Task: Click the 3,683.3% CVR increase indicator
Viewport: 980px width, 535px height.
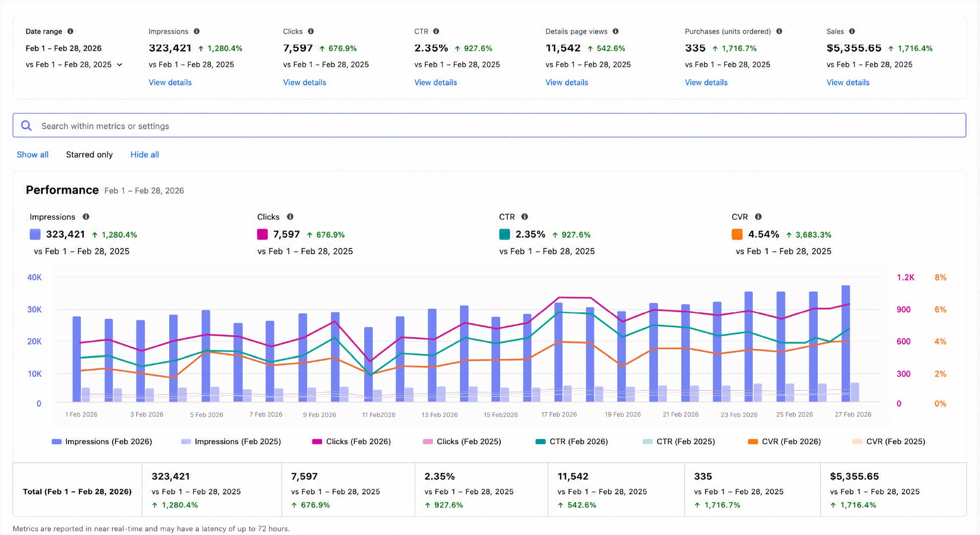Action: coord(808,235)
